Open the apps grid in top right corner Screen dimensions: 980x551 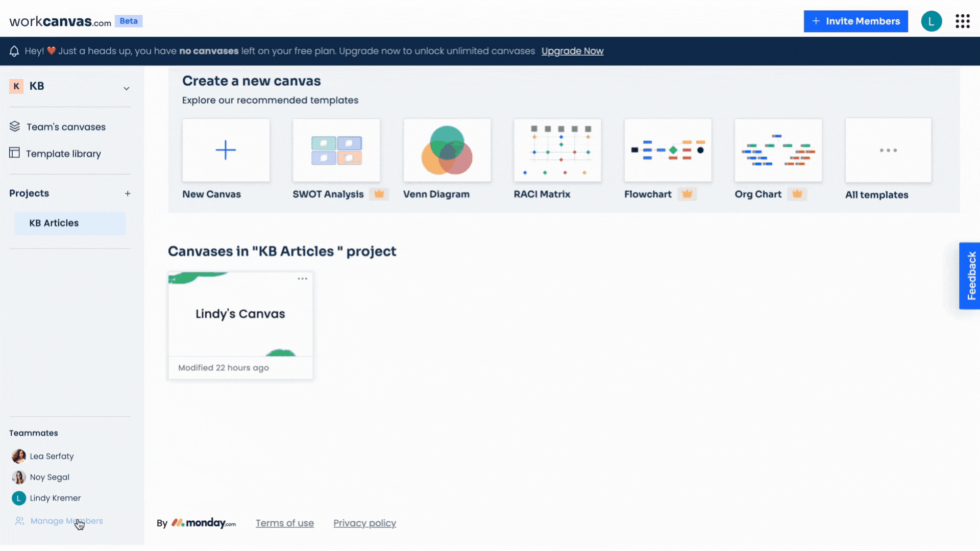point(963,21)
